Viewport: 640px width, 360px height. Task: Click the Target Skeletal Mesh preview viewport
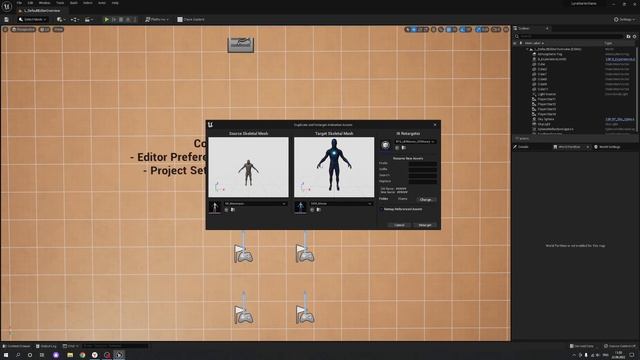pos(334,167)
